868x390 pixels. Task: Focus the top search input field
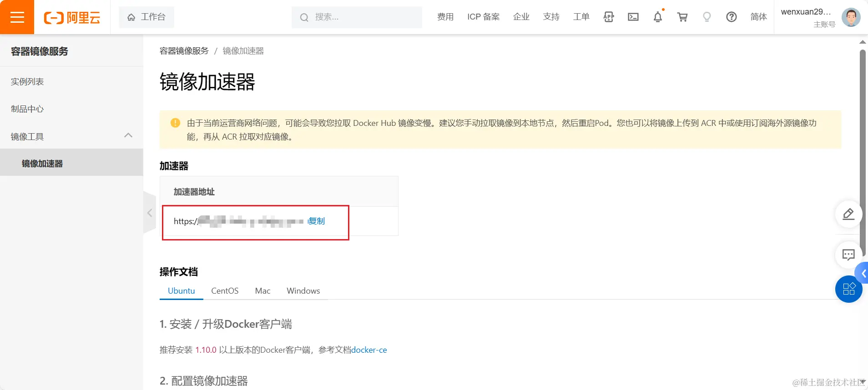coord(357,17)
